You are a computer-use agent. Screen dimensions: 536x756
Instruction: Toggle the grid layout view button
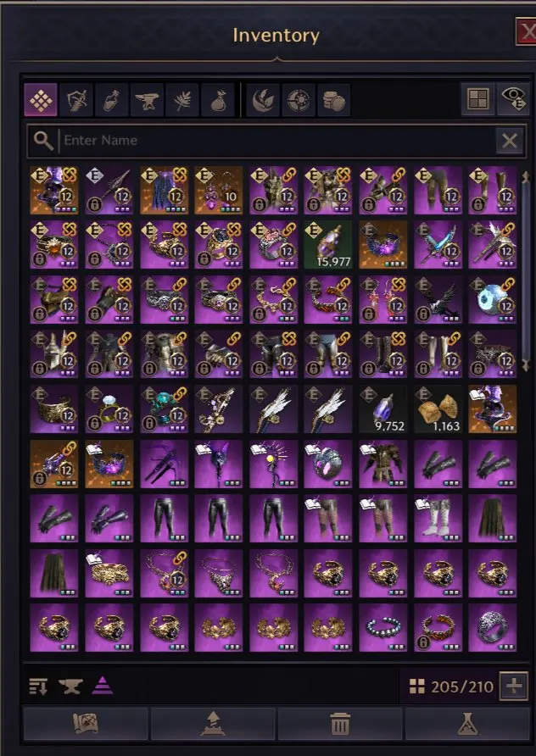point(477,99)
